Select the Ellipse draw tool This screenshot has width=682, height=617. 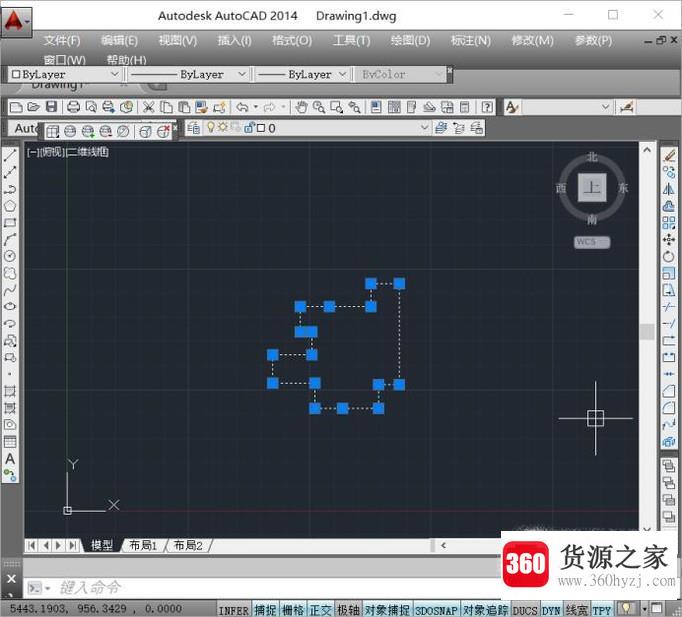(x=10, y=307)
